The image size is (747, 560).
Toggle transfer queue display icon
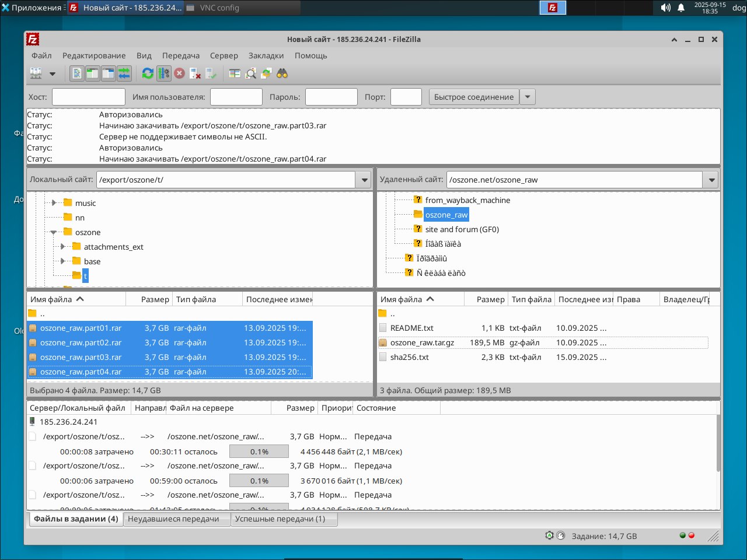coord(124,73)
